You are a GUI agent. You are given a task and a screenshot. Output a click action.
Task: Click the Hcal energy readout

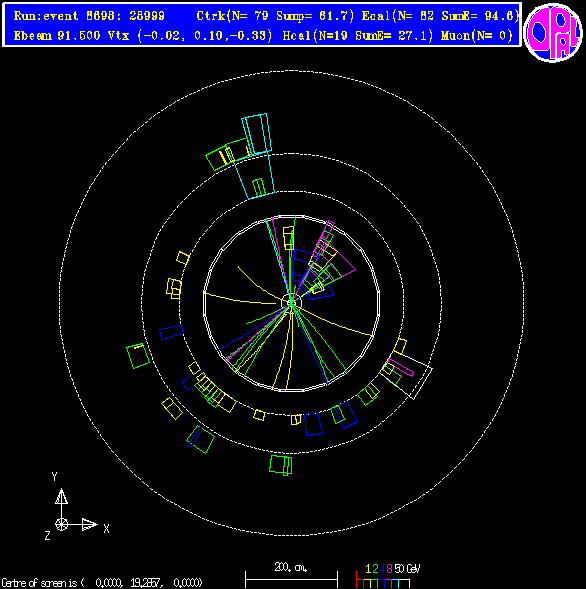click(x=358, y=36)
